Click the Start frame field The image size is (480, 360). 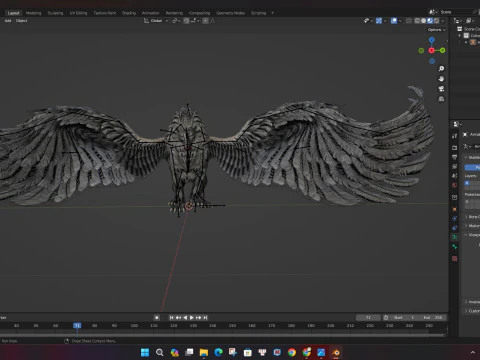coord(403,318)
